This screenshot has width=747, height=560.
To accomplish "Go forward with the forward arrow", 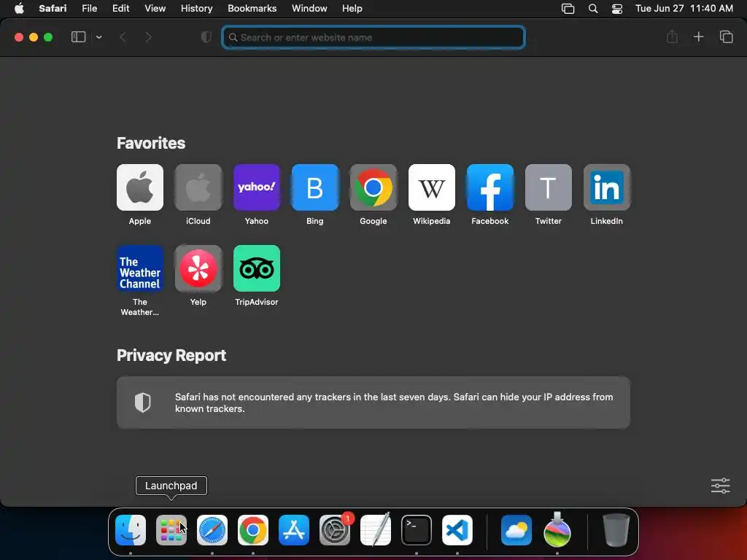I will pyautogui.click(x=148, y=37).
